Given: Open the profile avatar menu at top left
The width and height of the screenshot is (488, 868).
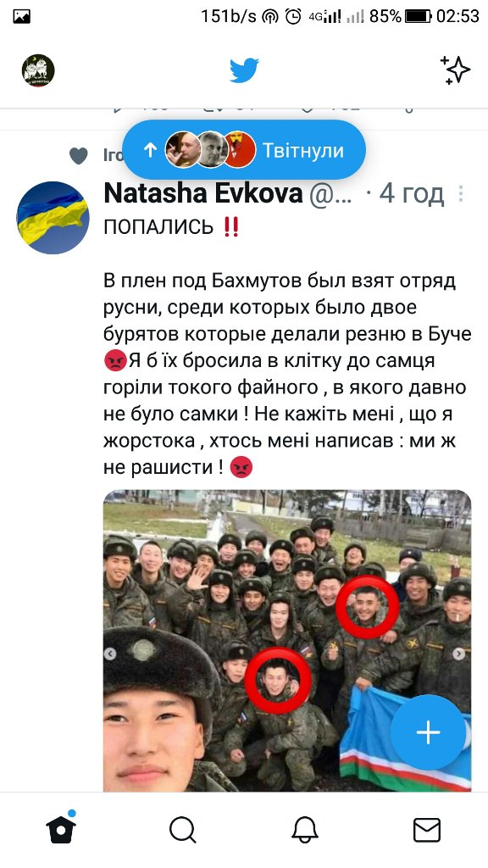Looking at the screenshot, I should pyautogui.click(x=38, y=70).
